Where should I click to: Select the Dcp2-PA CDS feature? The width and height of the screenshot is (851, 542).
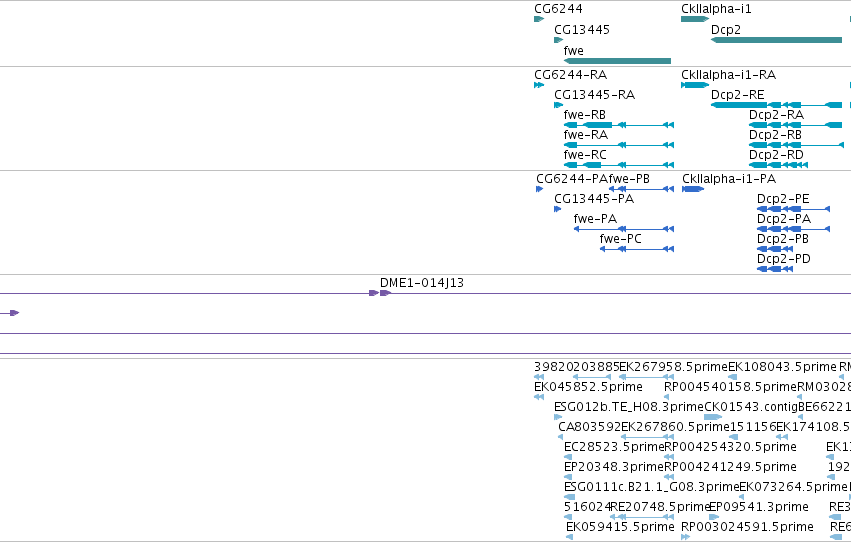(793, 229)
